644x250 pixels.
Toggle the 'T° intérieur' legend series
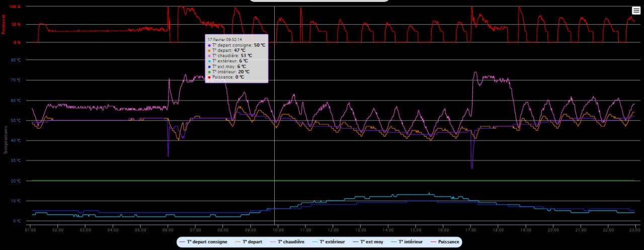click(x=406, y=242)
